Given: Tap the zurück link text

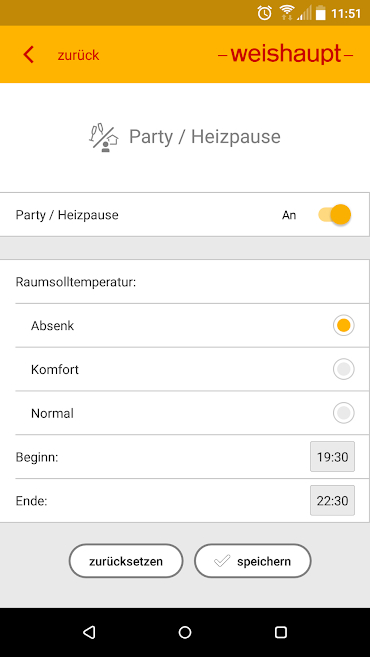Looking at the screenshot, I should (x=78, y=55).
